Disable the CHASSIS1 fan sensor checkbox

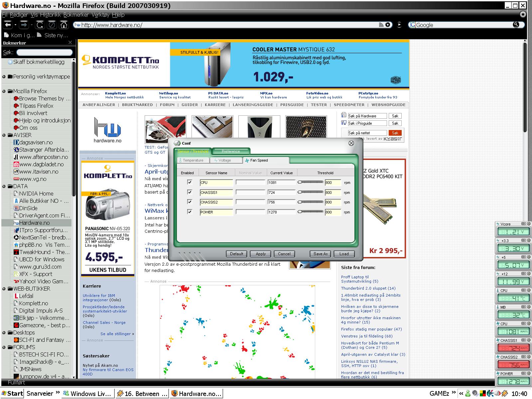point(190,192)
